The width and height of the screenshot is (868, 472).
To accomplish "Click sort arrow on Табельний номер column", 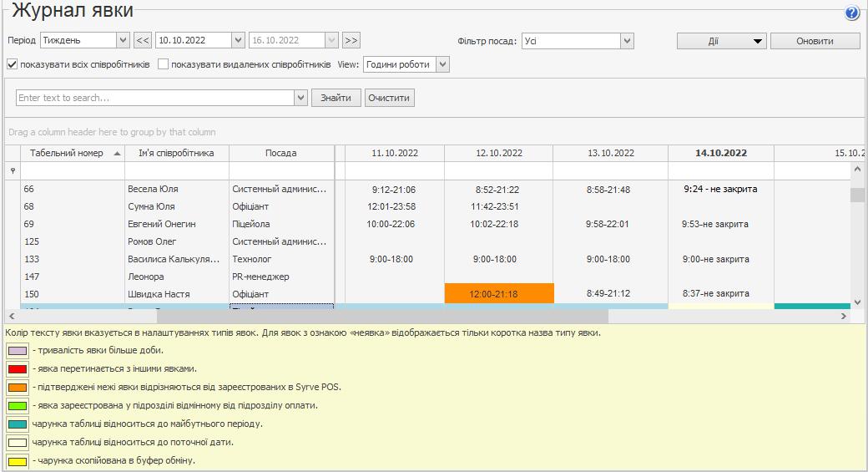I will click(117, 154).
